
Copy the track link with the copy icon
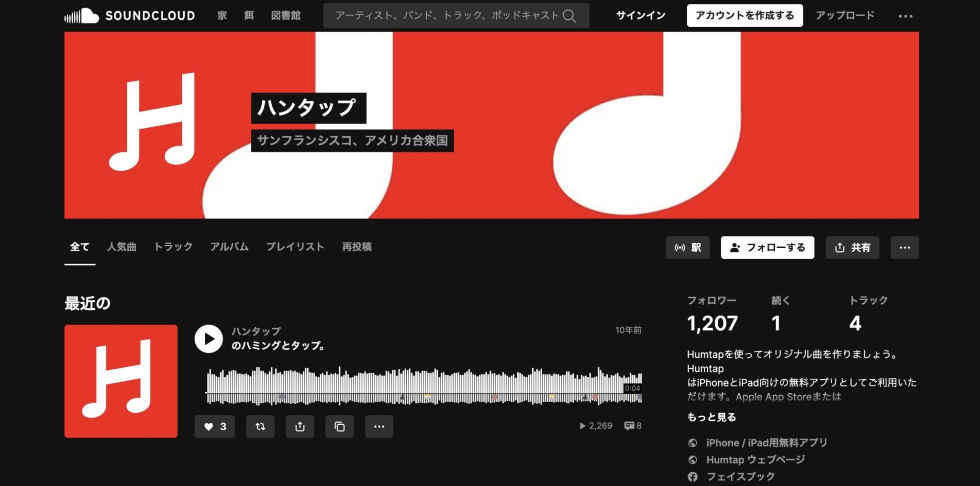pyautogui.click(x=340, y=426)
